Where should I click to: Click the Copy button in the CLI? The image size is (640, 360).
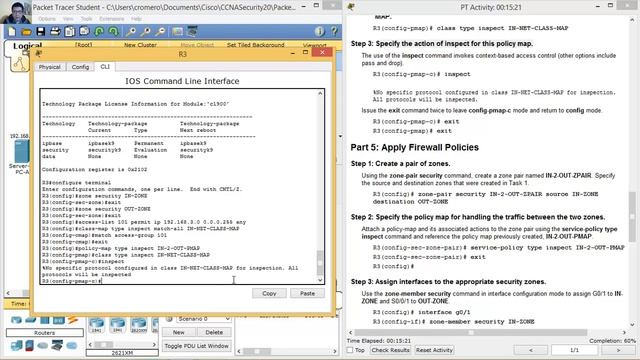269,293
